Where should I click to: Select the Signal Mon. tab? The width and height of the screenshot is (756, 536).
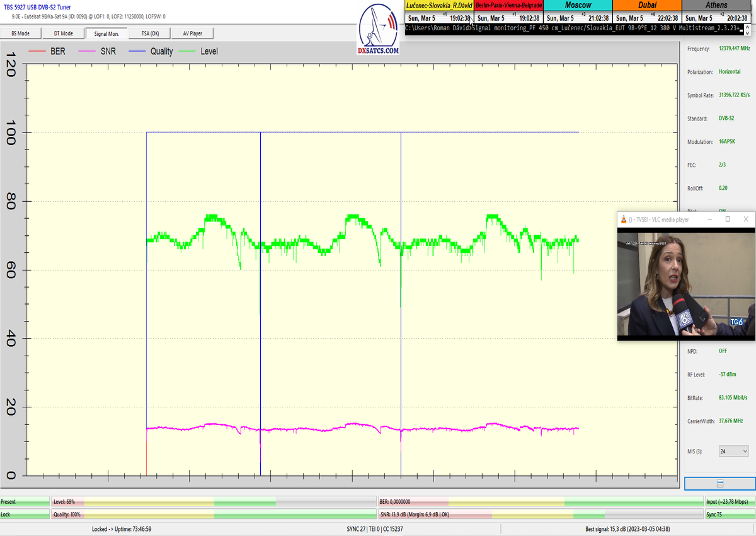(106, 33)
